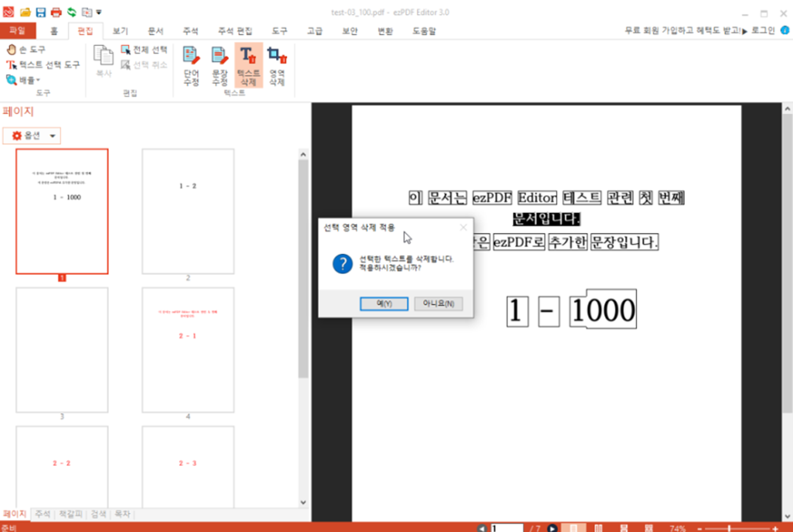The height and width of the screenshot is (532, 793).
Task: Click zoom in plus button
Action: (x=775, y=529)
